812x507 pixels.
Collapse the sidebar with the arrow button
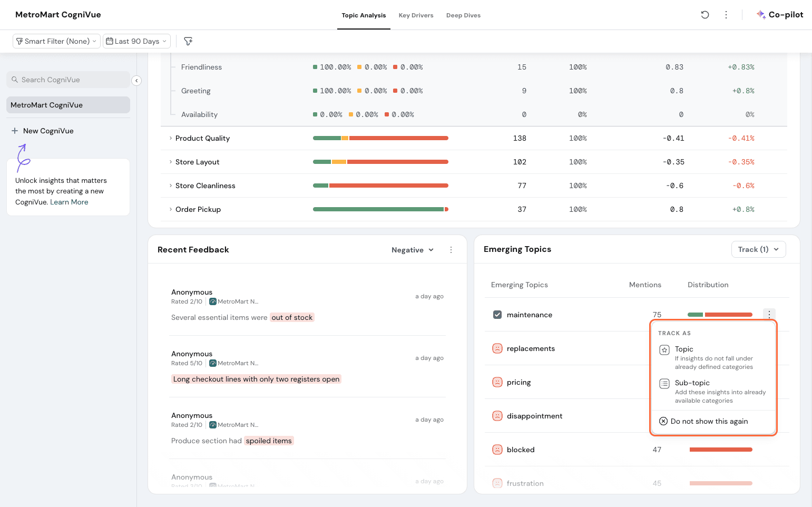point(136,81)
